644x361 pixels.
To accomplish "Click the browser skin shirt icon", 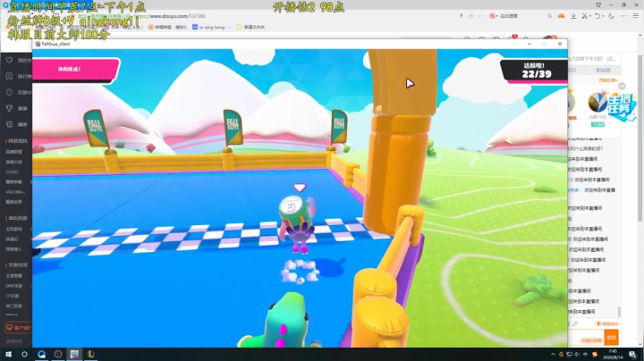I will [x=598, y=5].
